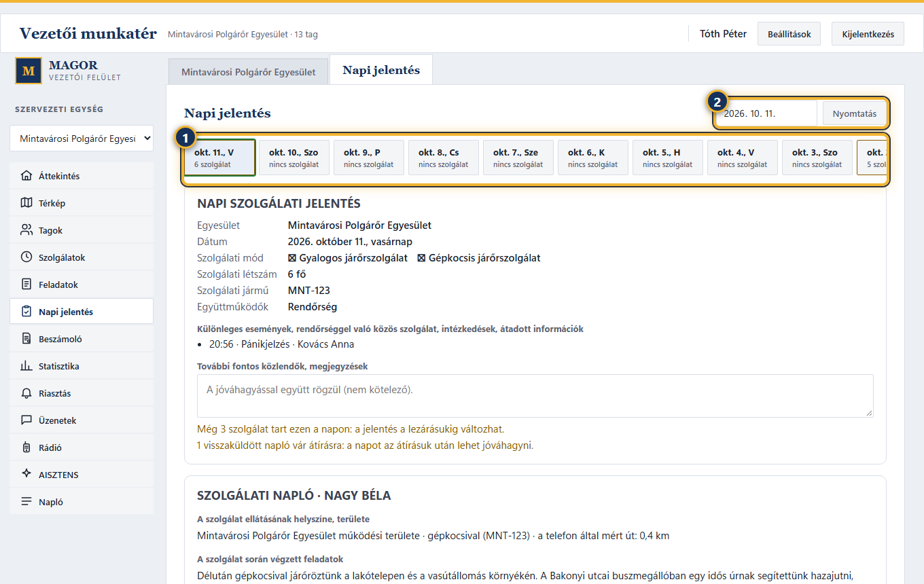Screen dimensions: 924x584
Task: Open Riasztás via the bell icon
Action: [26, 393]
